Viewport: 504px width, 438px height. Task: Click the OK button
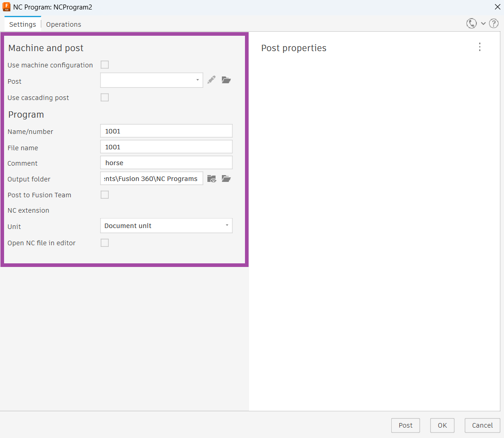point(442,425)
